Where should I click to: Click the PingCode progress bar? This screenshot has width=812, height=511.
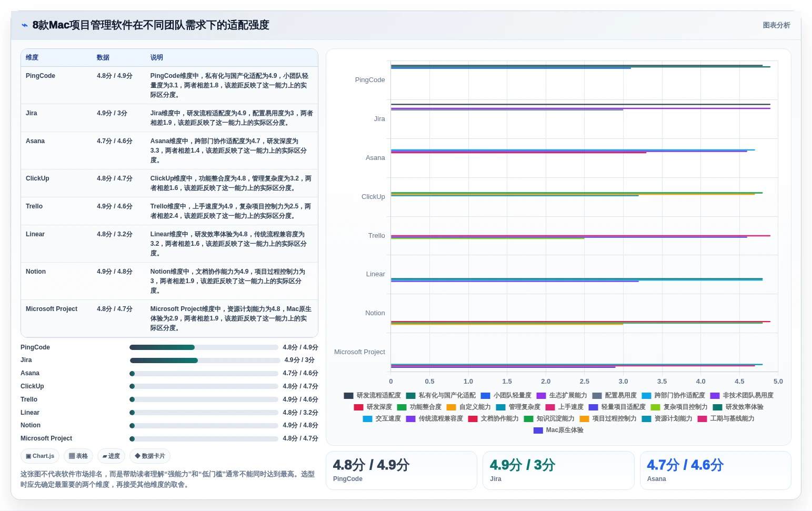[204, 347]
